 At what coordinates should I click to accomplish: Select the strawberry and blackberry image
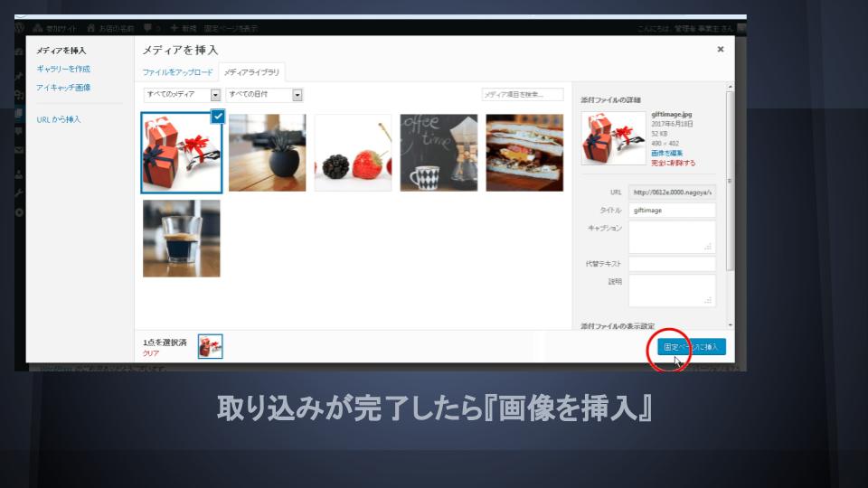pyautogui.click(x=353, y=153)
